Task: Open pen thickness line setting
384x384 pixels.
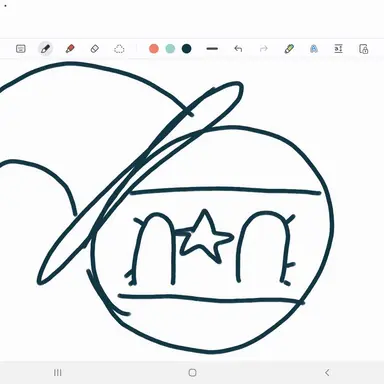Action: point(212,49)
